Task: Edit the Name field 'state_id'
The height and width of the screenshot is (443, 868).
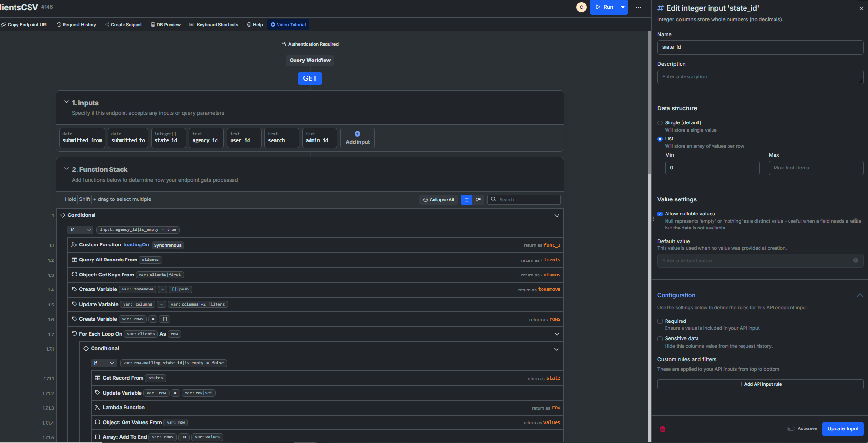Action: coord(760,47)
